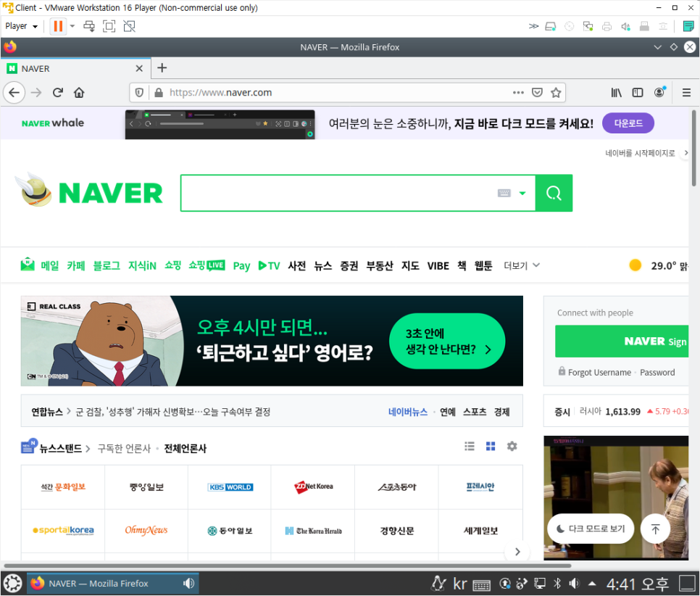Click Send Ctrl+Alt+Del icon in VMware toolbar

click(x=89, y=26)
